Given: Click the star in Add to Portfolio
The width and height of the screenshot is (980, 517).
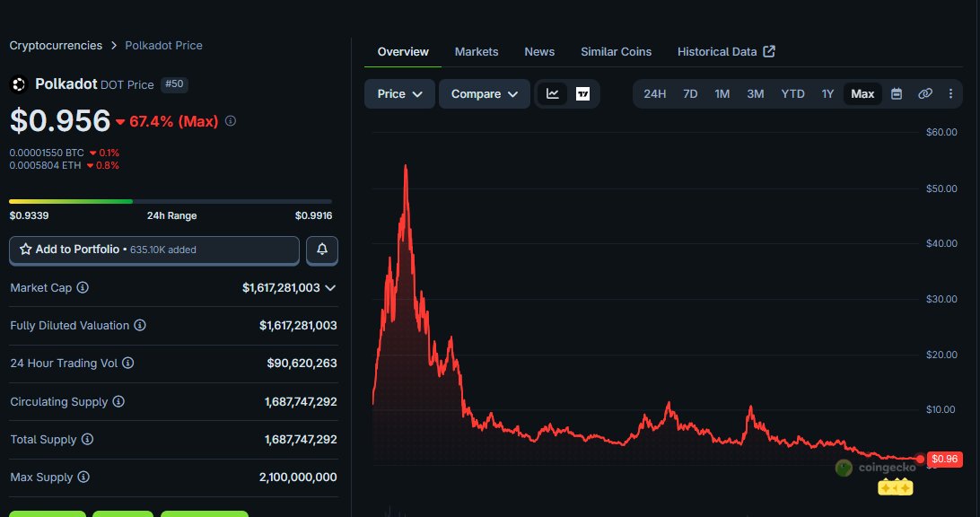Looking at the screenshot, I should (x=26, y=250).
